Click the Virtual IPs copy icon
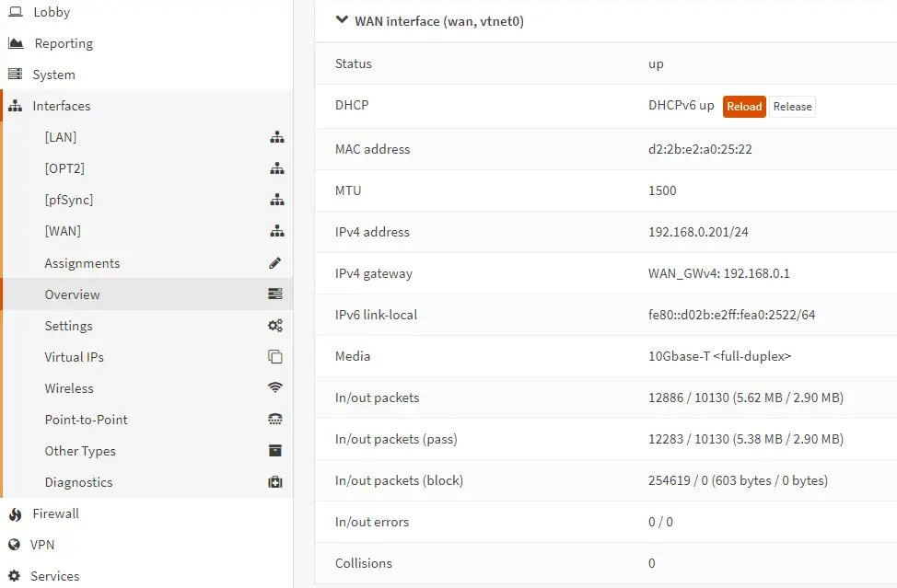Viewport: 897px width, 588px height. [x=275, y=356]
